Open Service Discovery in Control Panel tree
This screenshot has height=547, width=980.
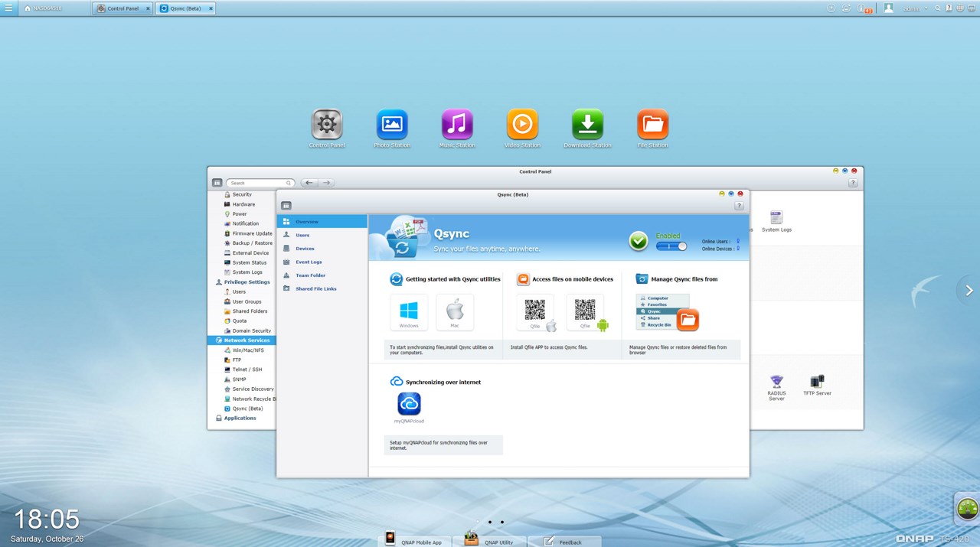click(x=253, y=389)
